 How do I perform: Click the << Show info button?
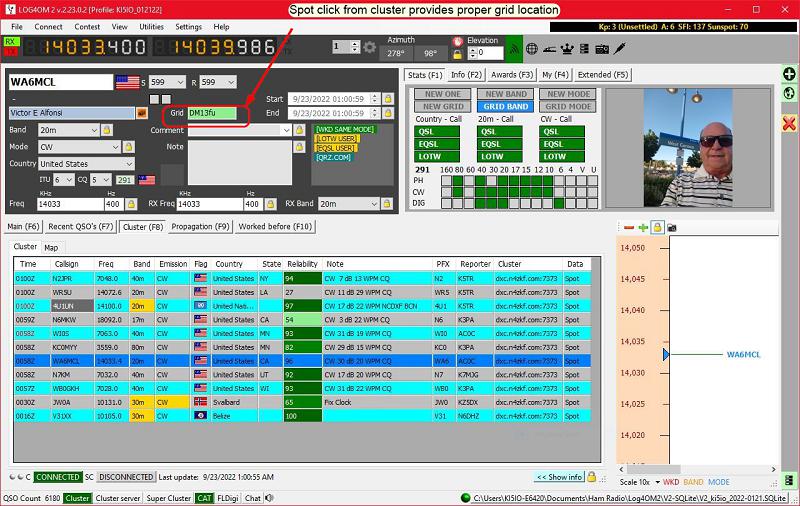[559, 477]
